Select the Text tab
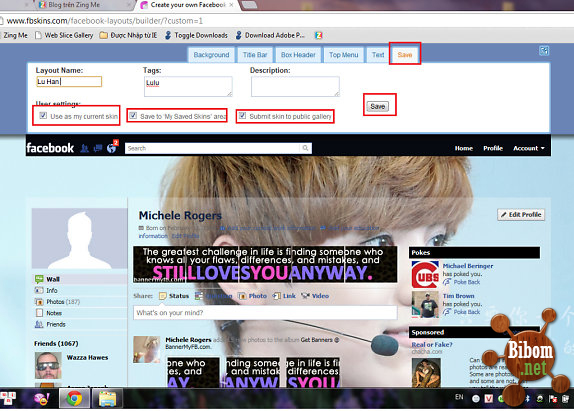574x411 pixels. coord(378,55)
